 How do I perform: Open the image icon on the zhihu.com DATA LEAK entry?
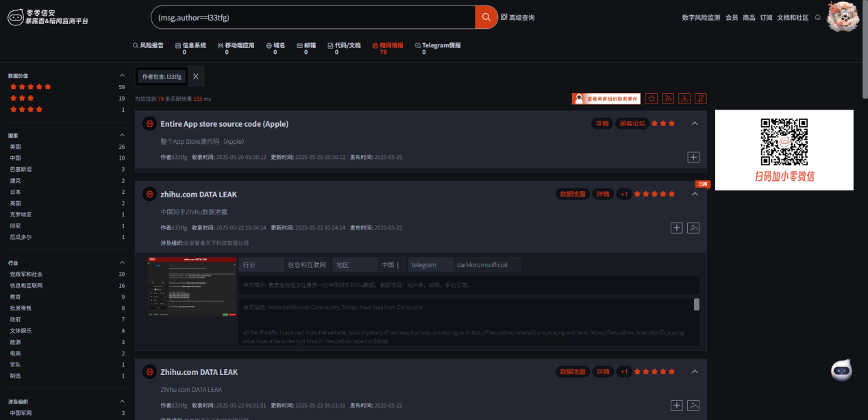click(693, 227)
